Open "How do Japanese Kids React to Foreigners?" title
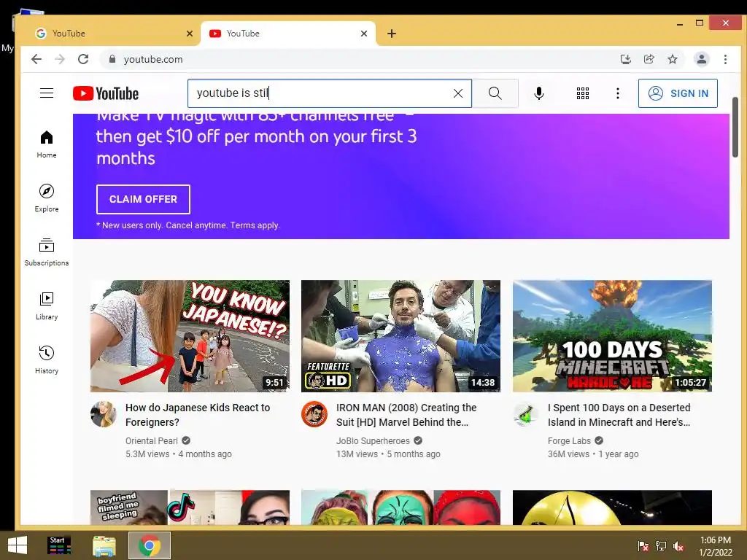 [x=198, y=415]
